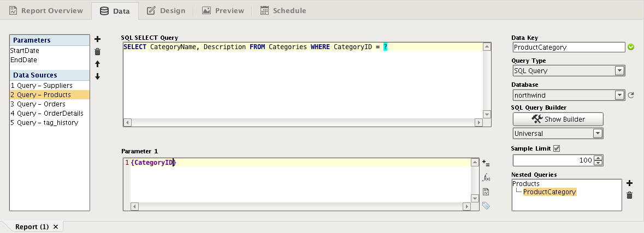This screenshot has height=233, width=644.
Task: Click the tag icon beside Parameter 1
Action: pyautogui.click(x=486, y=206)
